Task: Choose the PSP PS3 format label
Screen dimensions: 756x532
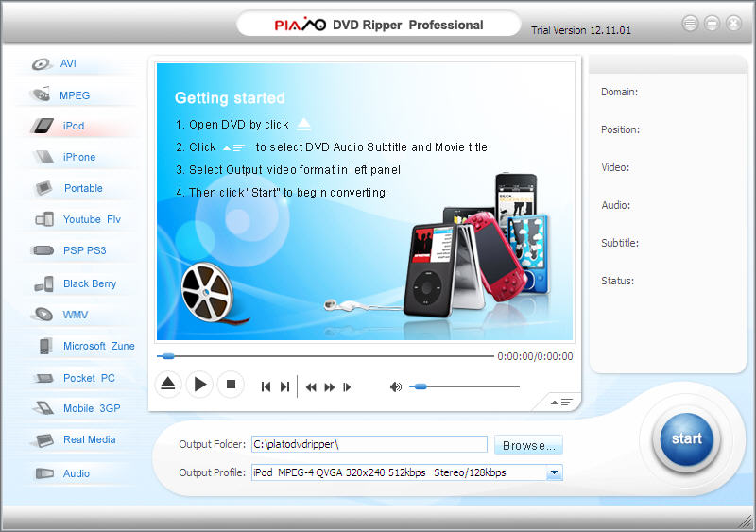Action: [x=85, y=250]
